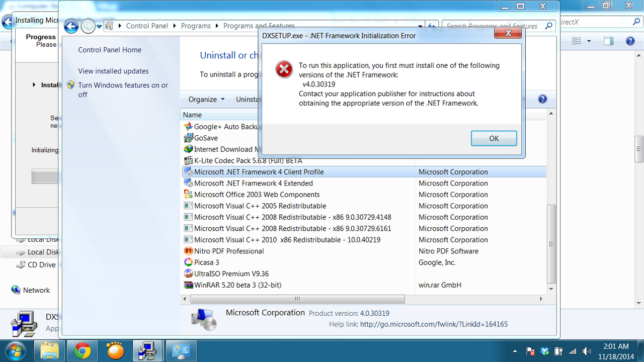This screenshot has width=644, height=362.
Task: Select the GoSave program icon
Action: pos(188,138)
